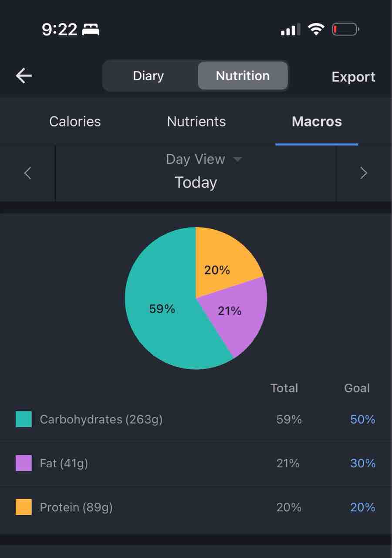This screenshot has height=558, width=392.
Task: Switch to the Diary segment
Action: tap(148, 76)
